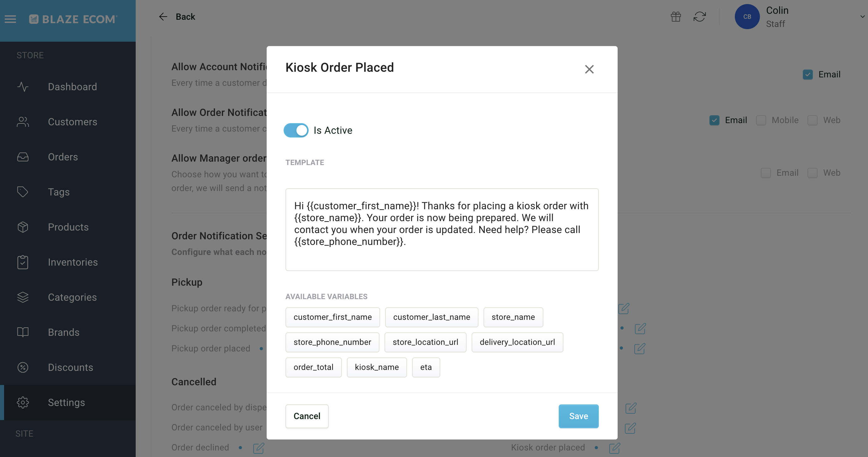
Task: Click the sync refresh icon
Action: coord(700,17)
